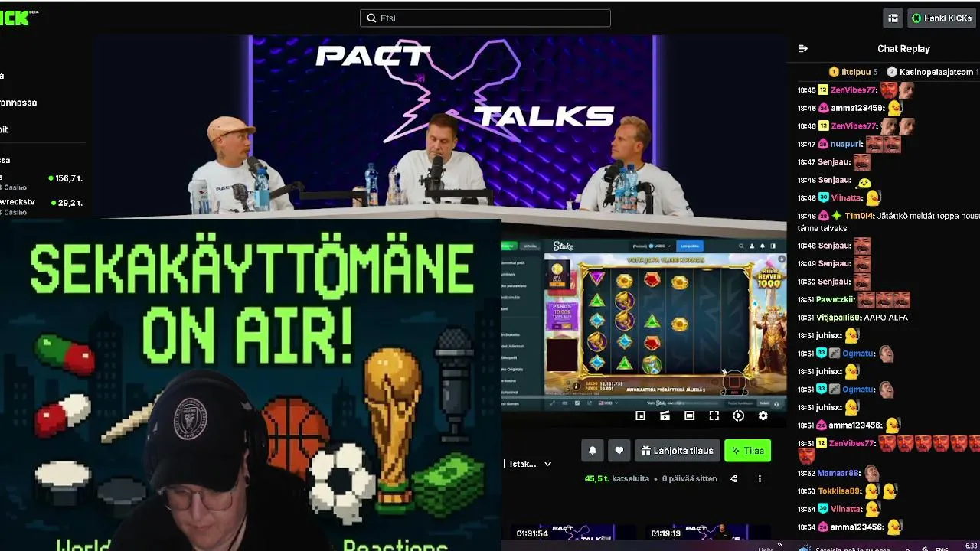Click the slot game spin button

pos(734,381)
